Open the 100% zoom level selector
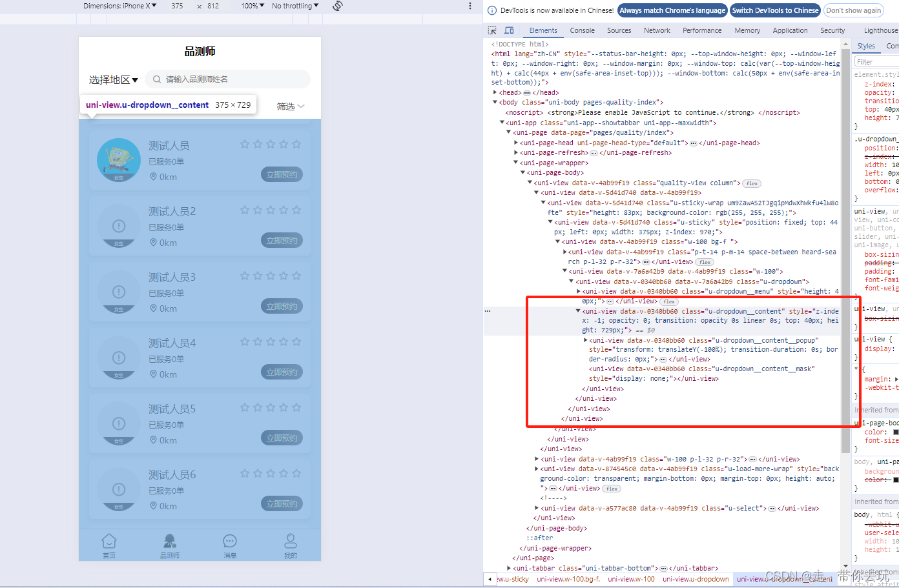Image resolution: width=899 pixels, height=588 pixels. click(x=253, y=5)
